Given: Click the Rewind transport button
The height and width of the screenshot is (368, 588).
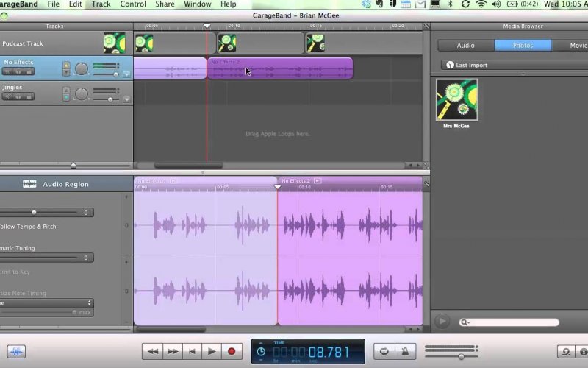Looking at the screenshot, I should click(152, 352).
